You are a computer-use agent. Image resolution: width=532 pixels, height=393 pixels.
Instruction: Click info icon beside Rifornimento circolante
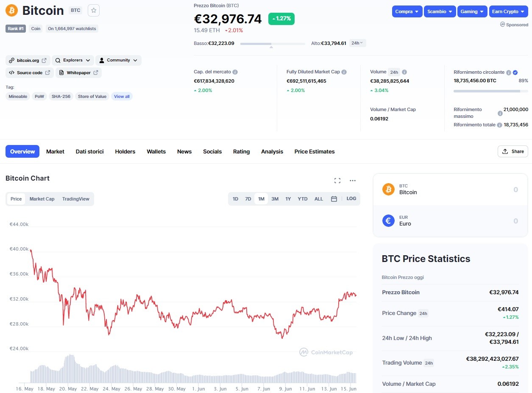(x=509, y=72)
